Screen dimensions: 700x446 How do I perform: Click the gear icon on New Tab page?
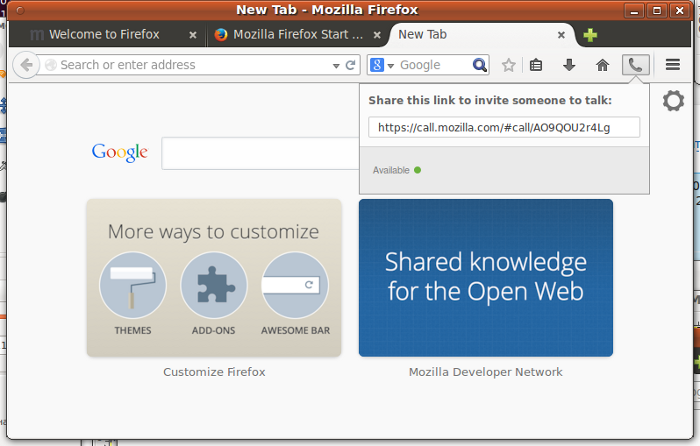(673, 101)
